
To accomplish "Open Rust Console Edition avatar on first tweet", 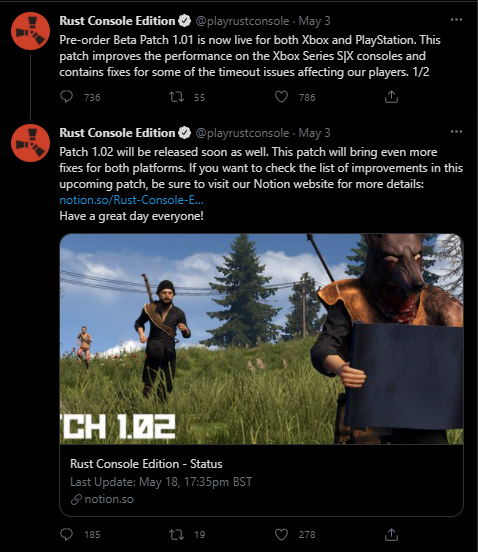I will click(x=31, y=31).
